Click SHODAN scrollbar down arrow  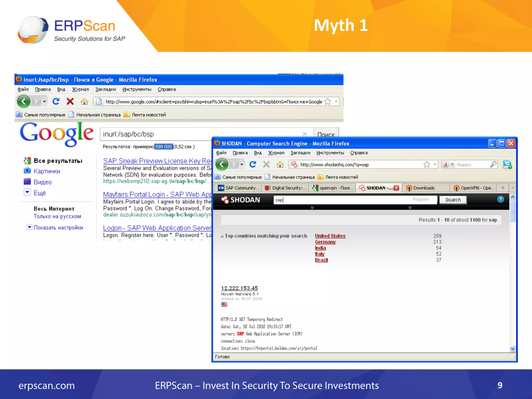coord(513,349)
